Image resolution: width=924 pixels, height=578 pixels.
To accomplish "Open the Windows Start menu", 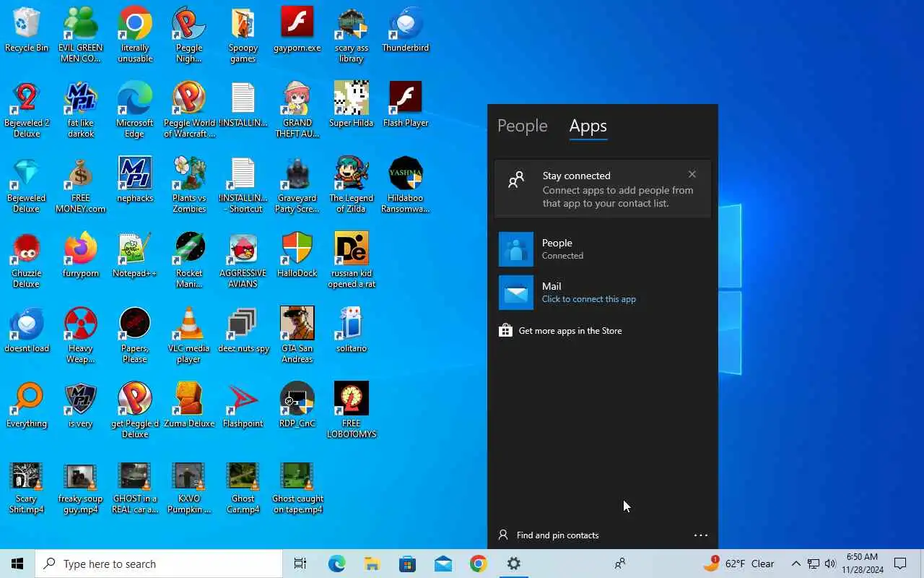I will coord(17,564).
